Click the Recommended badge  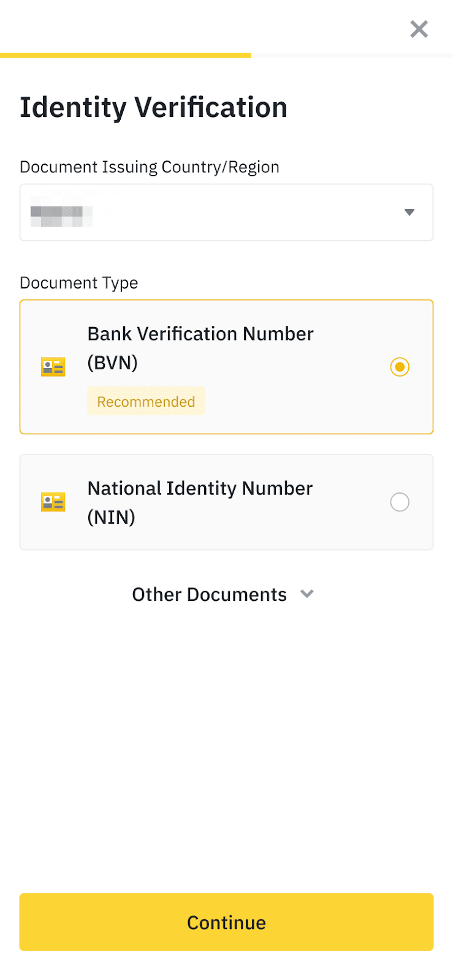(146, 402)
